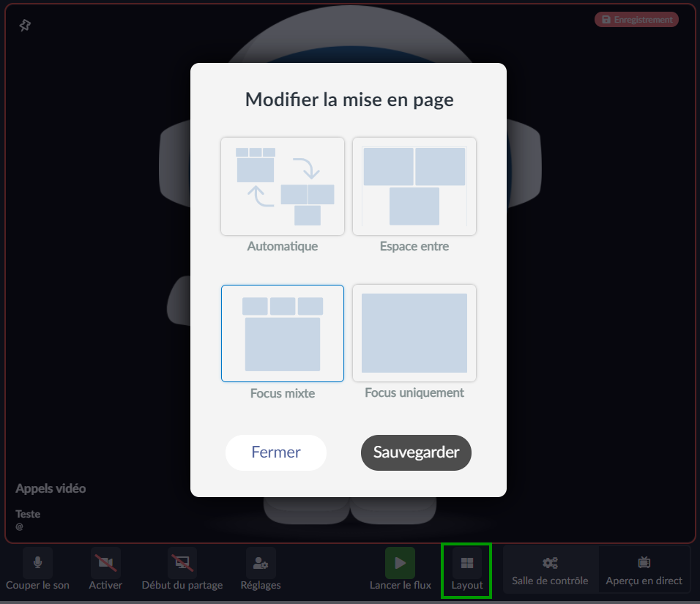The image size is (700, 604).
Task: Open Aperçu en direct tab
Action: click(644, 570)
